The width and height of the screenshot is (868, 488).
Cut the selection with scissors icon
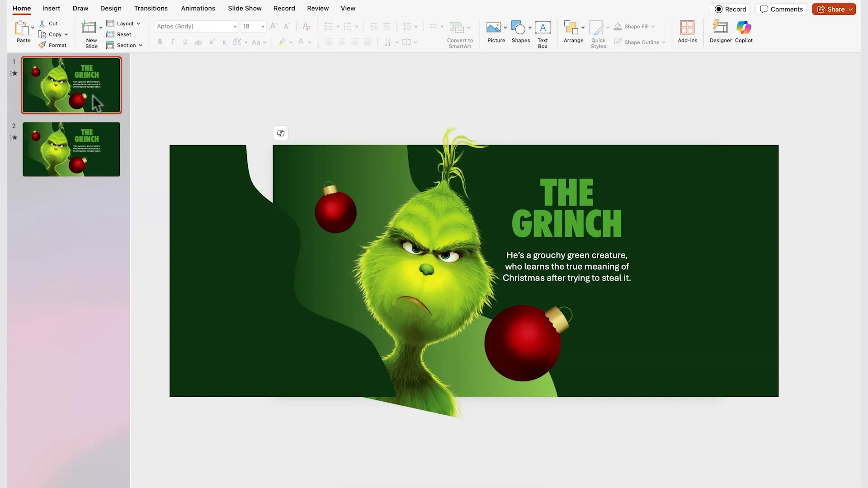tap(42, 23)
